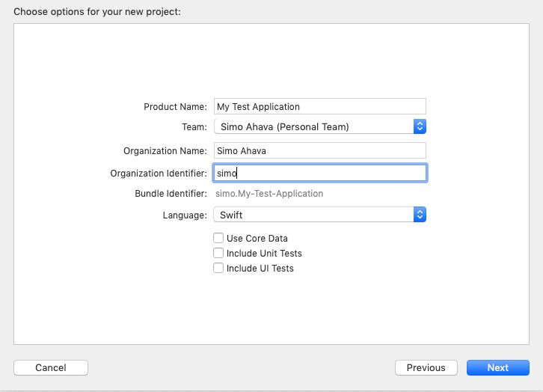The image size is (543, 392).
Task: Open the Language dropdown set to Swift
Action: pos(319,215)
